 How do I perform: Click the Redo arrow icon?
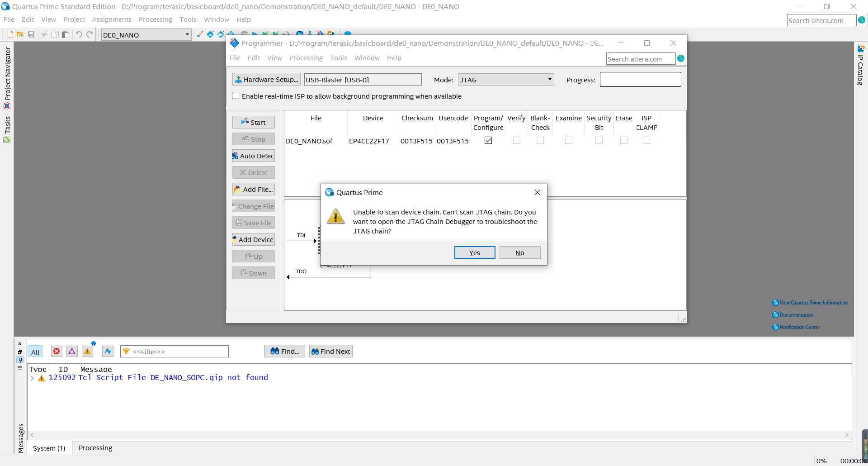pyautogui.click(x=90, y=34)
